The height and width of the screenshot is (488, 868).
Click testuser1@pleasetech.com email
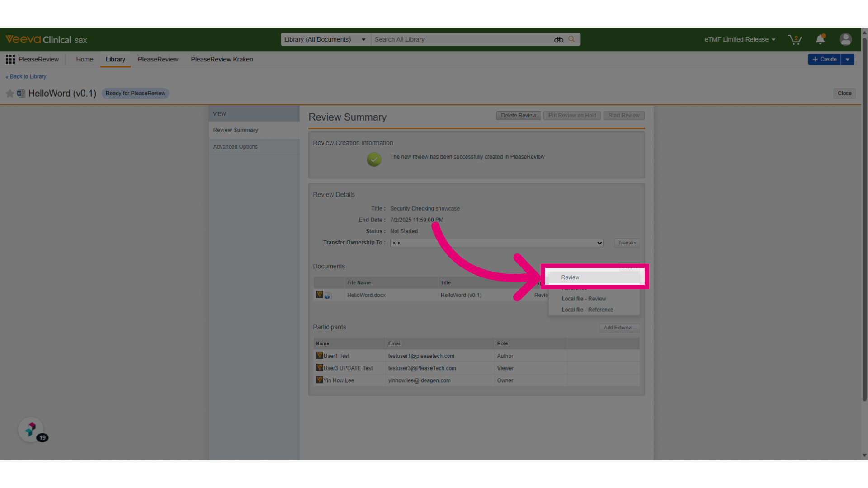tap(421, 356)
